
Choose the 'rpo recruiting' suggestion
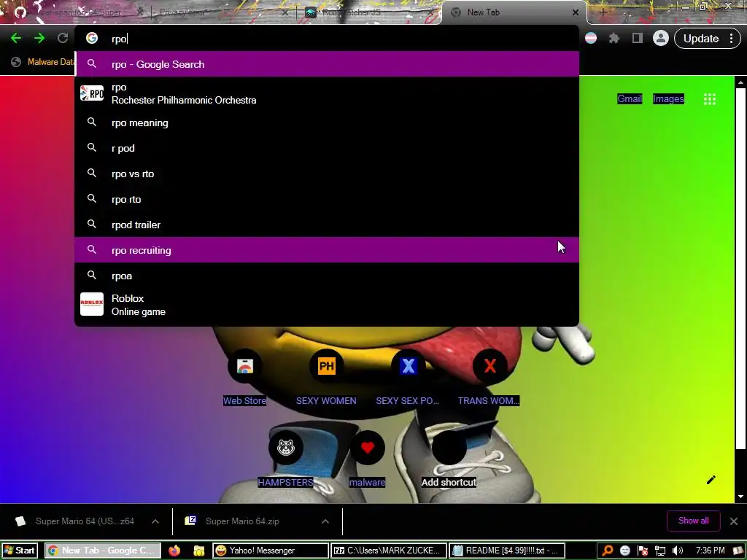327,250
